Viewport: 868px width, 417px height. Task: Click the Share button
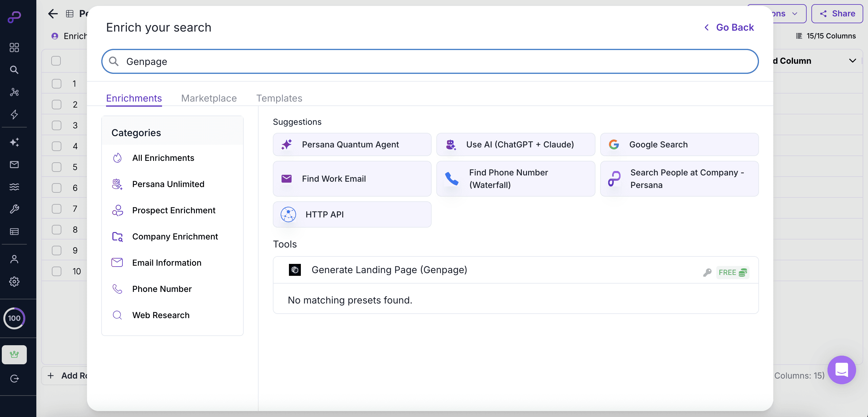[837, 13]
